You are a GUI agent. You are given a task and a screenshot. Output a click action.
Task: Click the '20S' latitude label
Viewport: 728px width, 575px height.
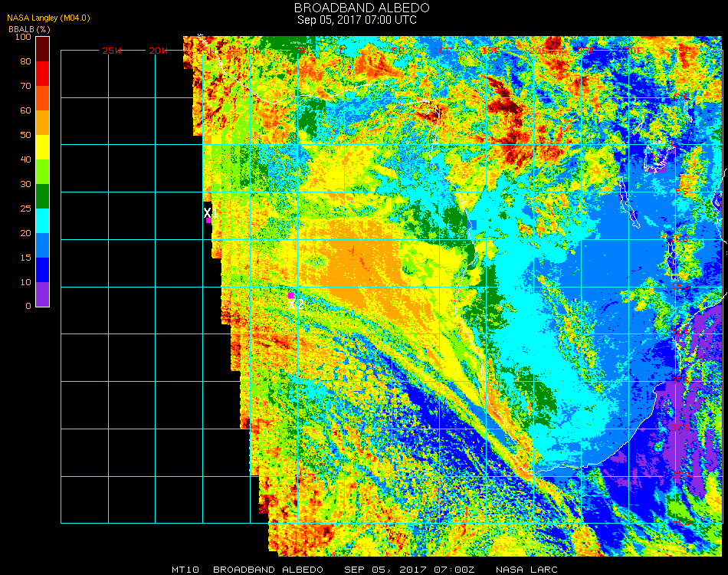680,333
